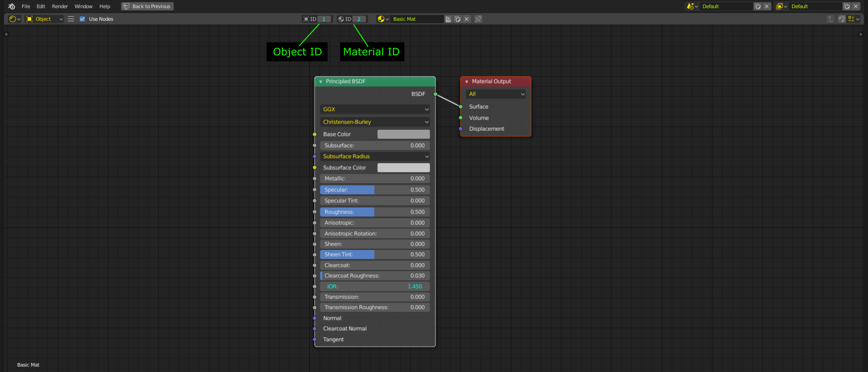
Task: Click the Surface input socket
Action: tap(460, 107)
